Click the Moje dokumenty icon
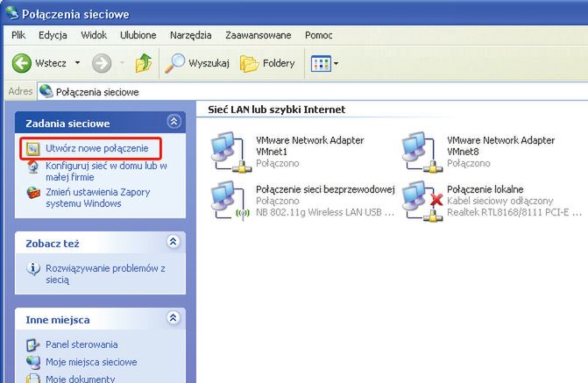Viewport: 588px width, 383px height. point(33,378)
